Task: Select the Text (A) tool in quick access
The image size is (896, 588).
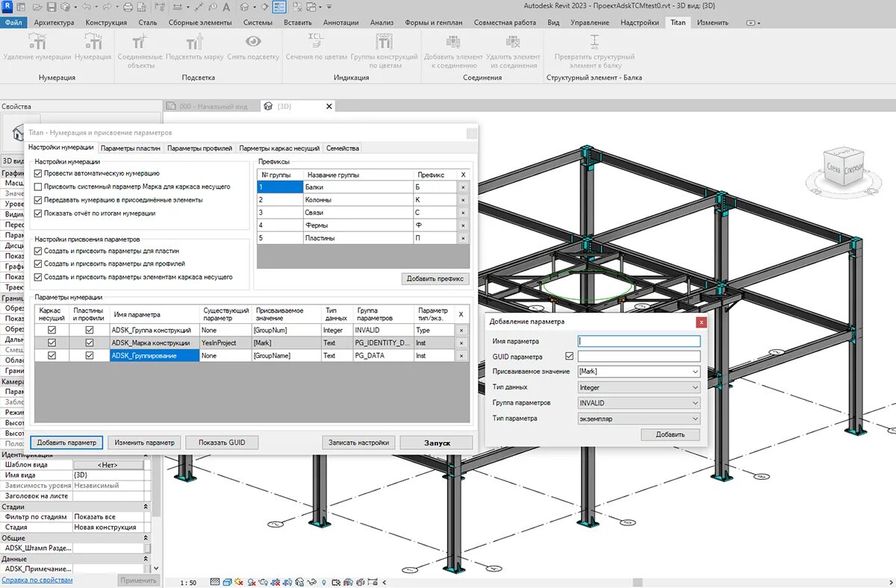Action: click(x=225, y=7)
